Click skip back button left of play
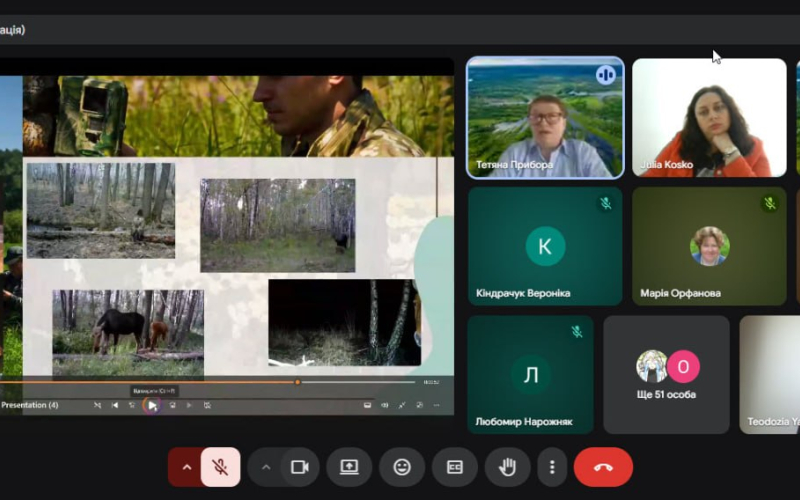This screenshot has width=800, height=500. click(x=132, y=405)
